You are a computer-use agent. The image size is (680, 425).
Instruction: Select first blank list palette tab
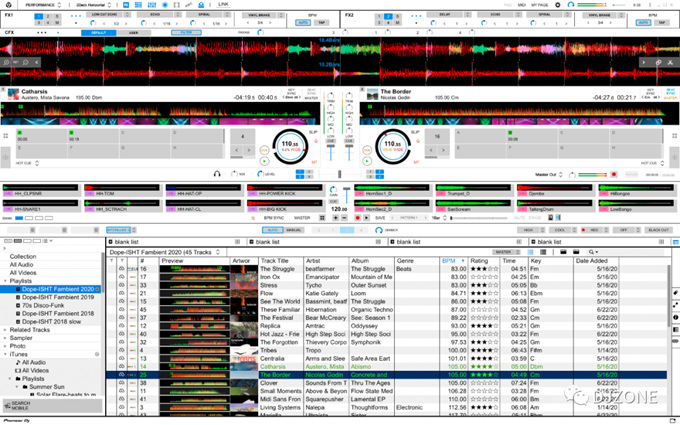click(176, 242)
